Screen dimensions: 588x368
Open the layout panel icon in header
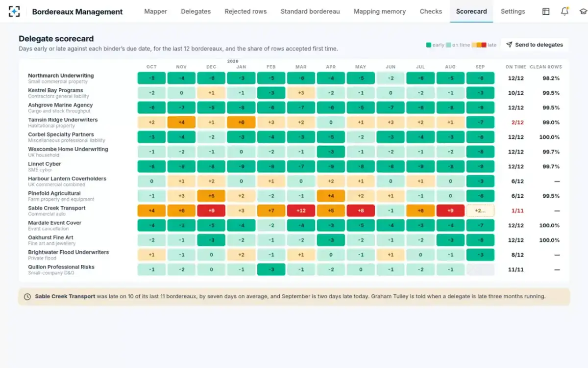point(546,11)
